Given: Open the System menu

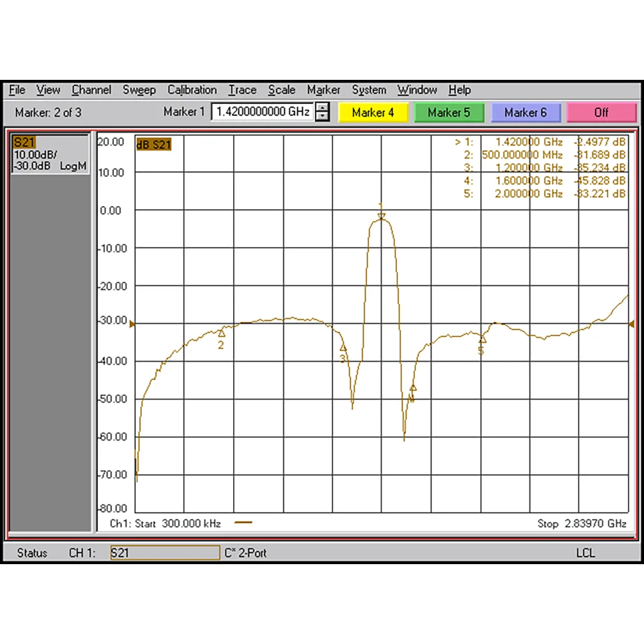Looking at the screenshot, I should 368,90.
